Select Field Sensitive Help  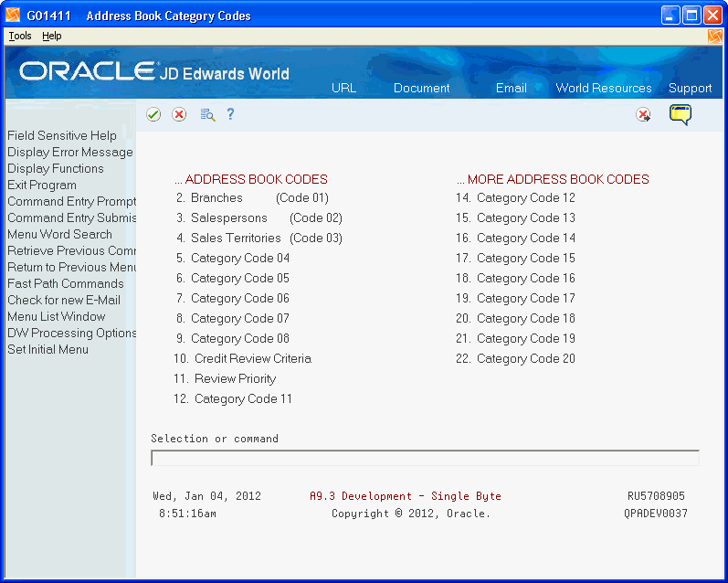(x=62, y=135)
